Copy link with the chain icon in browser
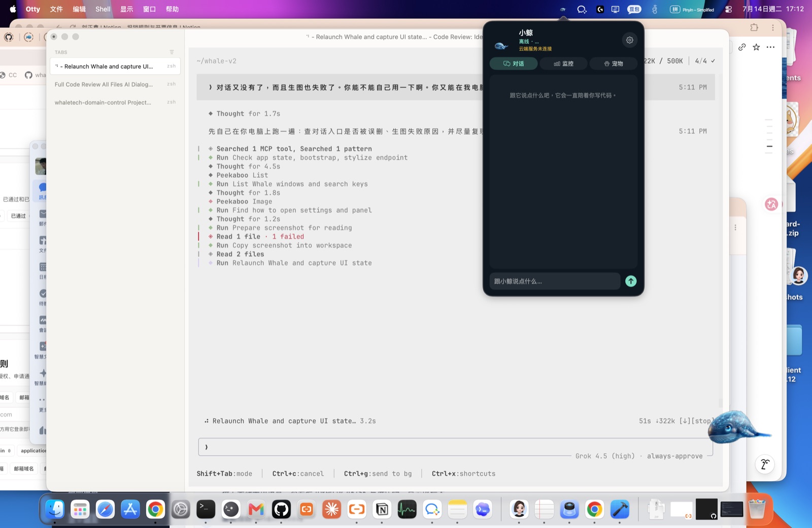Screen dimensions: 812x528 point(742,47)
